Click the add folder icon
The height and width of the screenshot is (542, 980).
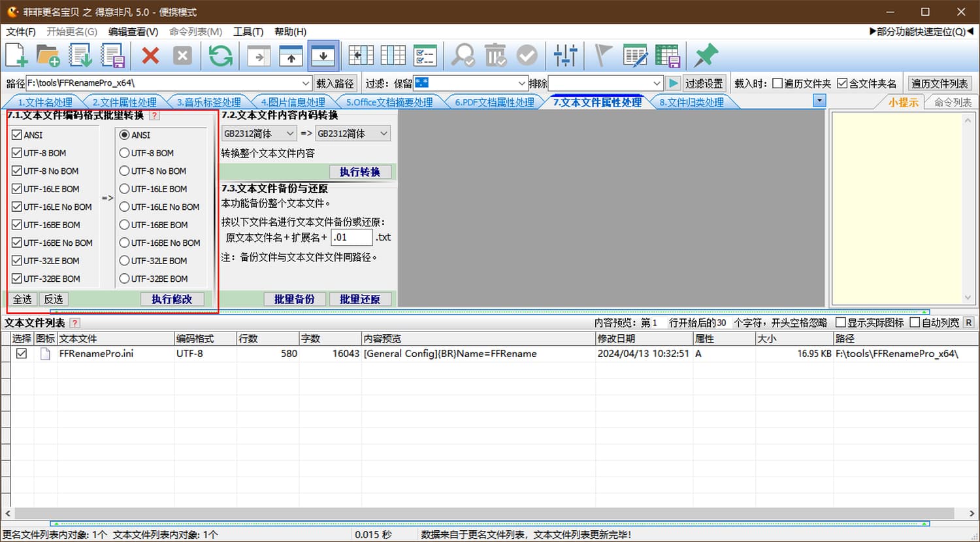[48, 56]
